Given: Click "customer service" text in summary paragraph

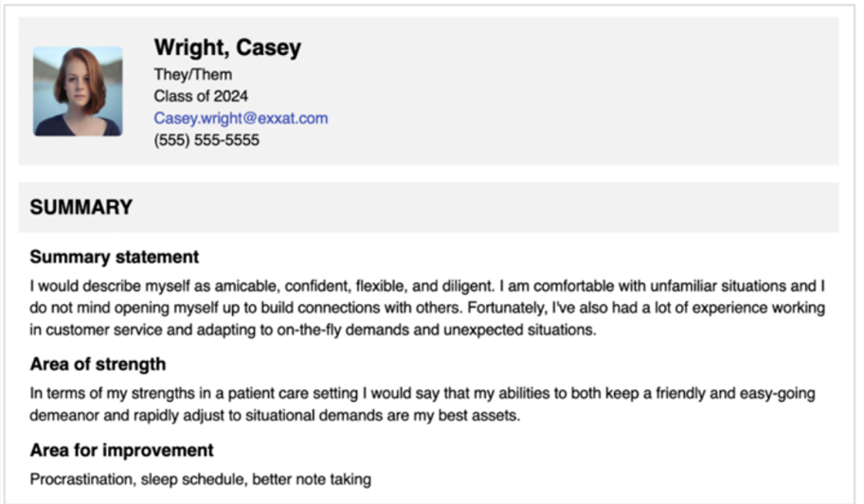Looking at the screenshot, I should point(104,330).
